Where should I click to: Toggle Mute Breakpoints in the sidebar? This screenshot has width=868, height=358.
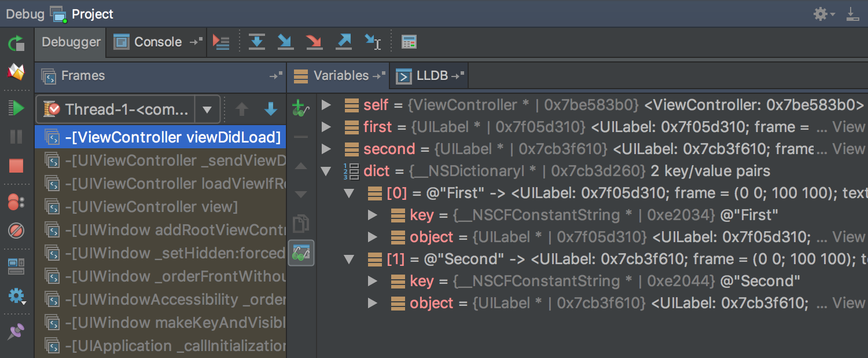(16, 232)
